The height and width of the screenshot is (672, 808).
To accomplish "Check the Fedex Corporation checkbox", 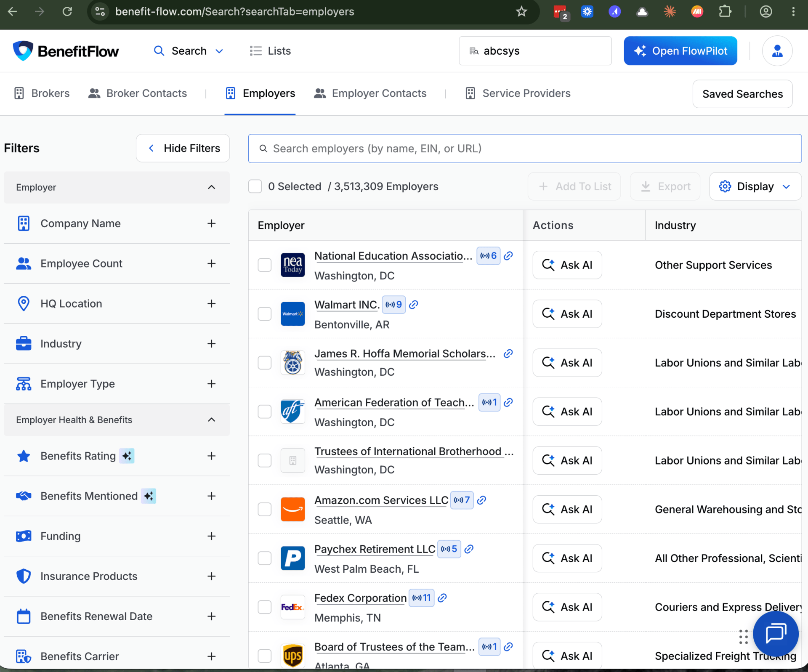I will tap(265, 607).
